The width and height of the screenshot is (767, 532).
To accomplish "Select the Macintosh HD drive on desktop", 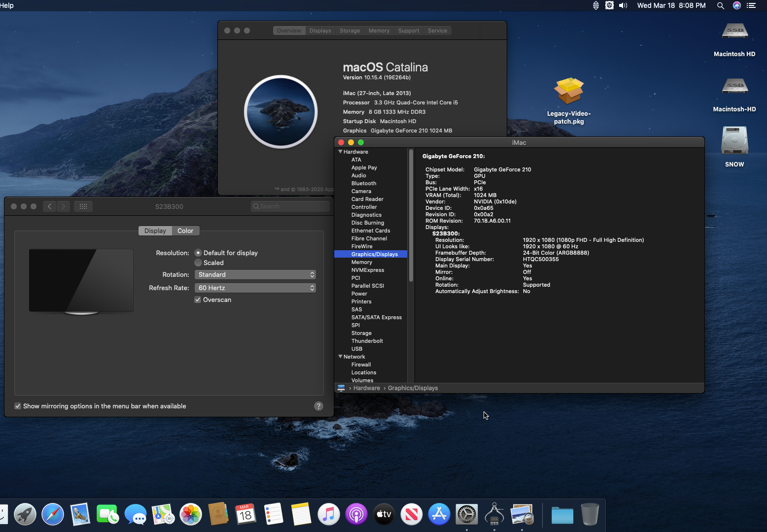I will 734,40.
